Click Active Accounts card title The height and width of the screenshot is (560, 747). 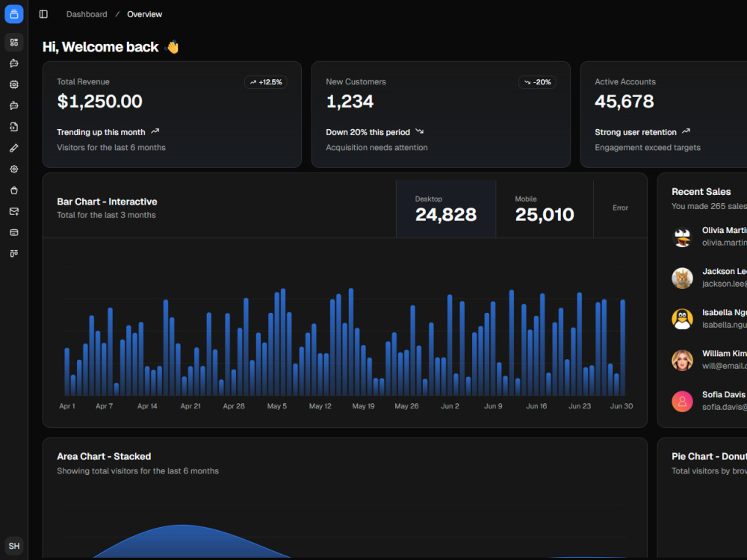coord(625,82)
